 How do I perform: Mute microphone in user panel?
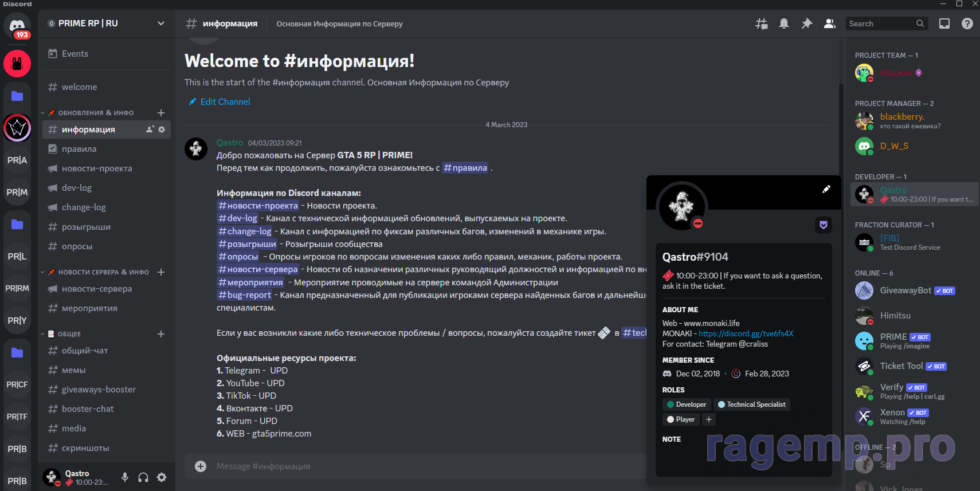(x=124, y=477)
